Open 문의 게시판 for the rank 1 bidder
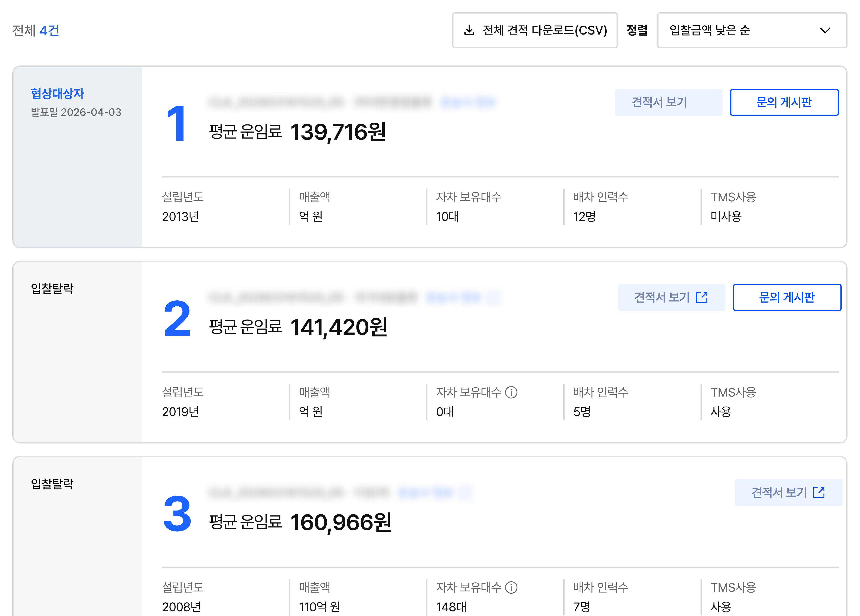The width and height of the screenshot is (860, 616). click(784, 102)
